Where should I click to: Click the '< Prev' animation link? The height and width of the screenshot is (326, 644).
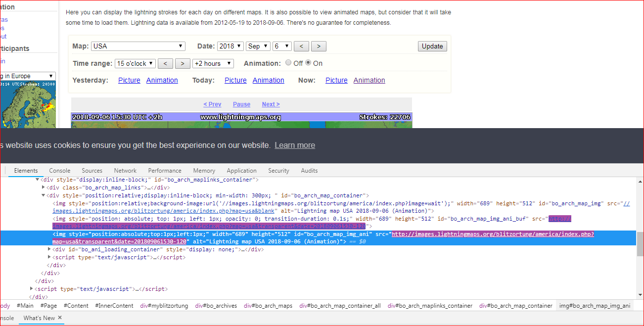[212, 104]
